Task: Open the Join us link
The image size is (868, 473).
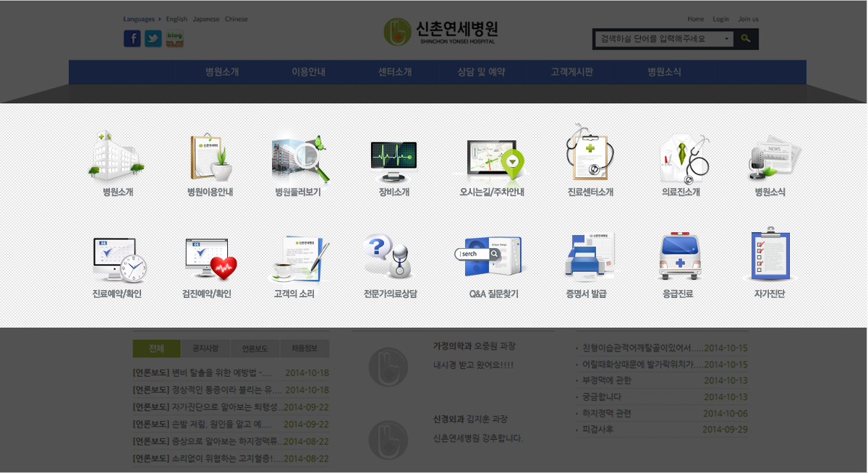Action: (749, 19)
